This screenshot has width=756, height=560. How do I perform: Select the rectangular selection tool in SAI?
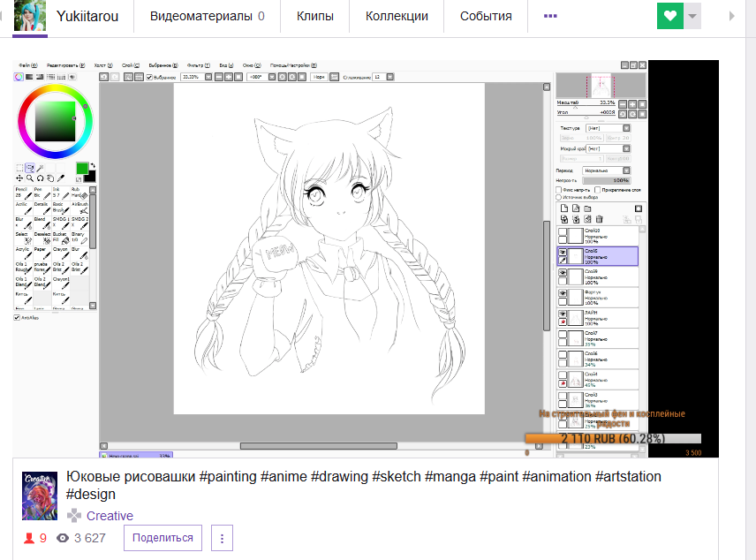19,168
